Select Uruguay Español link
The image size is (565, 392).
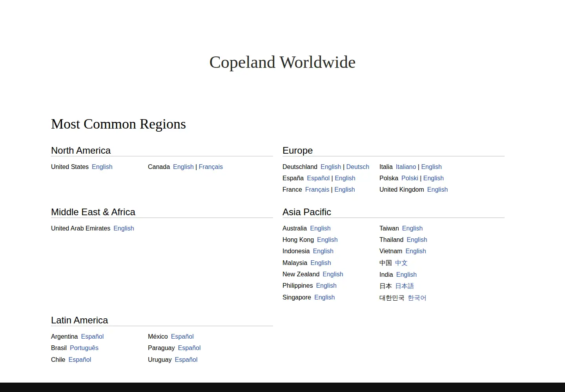coord(186,359)
